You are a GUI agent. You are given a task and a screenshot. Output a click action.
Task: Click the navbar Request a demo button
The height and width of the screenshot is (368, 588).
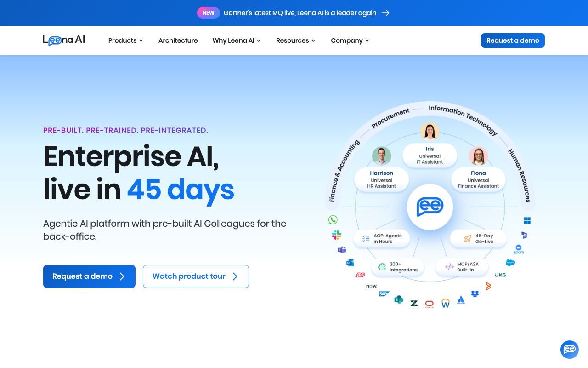(513, 40)
